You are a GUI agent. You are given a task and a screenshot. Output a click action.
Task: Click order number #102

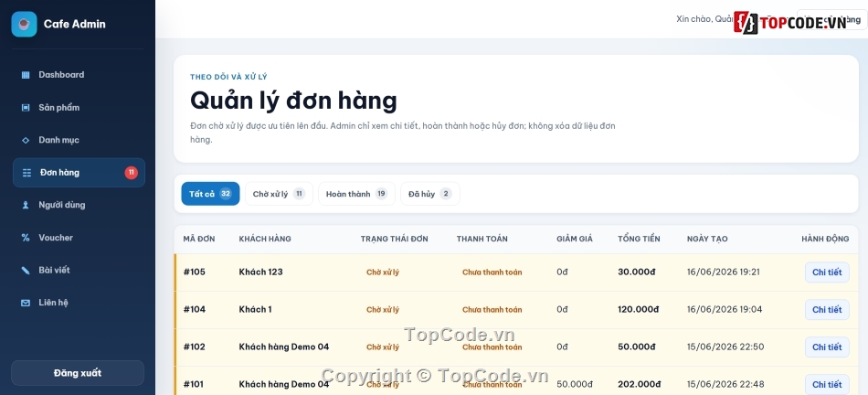[195, 347]
